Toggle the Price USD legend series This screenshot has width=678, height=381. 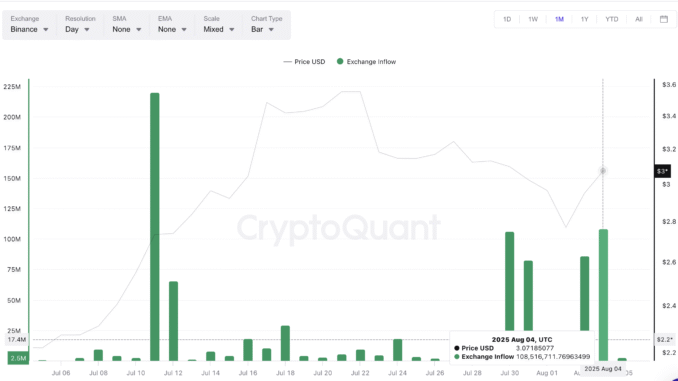(304, 62)
